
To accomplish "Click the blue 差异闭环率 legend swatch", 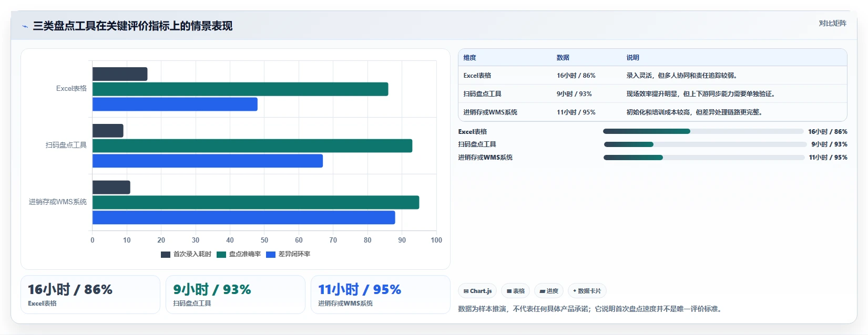I will (271, 255).
